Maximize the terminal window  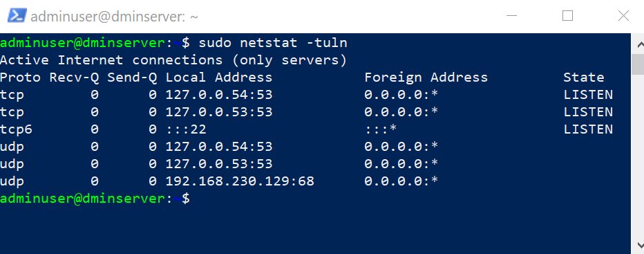click(x=567, y=16)
